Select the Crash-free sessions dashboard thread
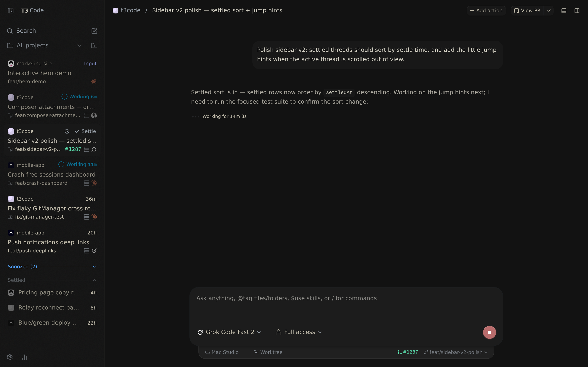 [52, 174]
